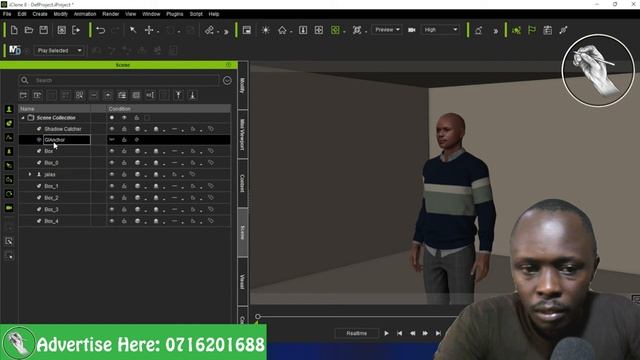
Task: Open the Plugins menu
Action: [x=175, y=14]
